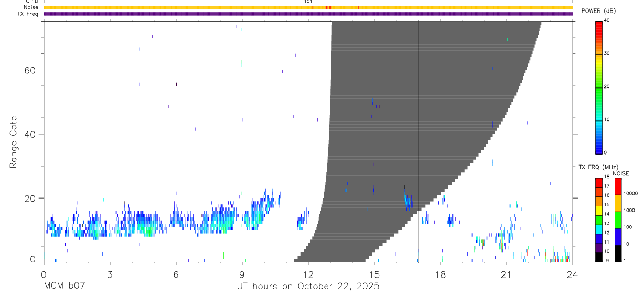Click the 'Noise' row label at top left
Screen dimensions: 644x297
(31, 7)
